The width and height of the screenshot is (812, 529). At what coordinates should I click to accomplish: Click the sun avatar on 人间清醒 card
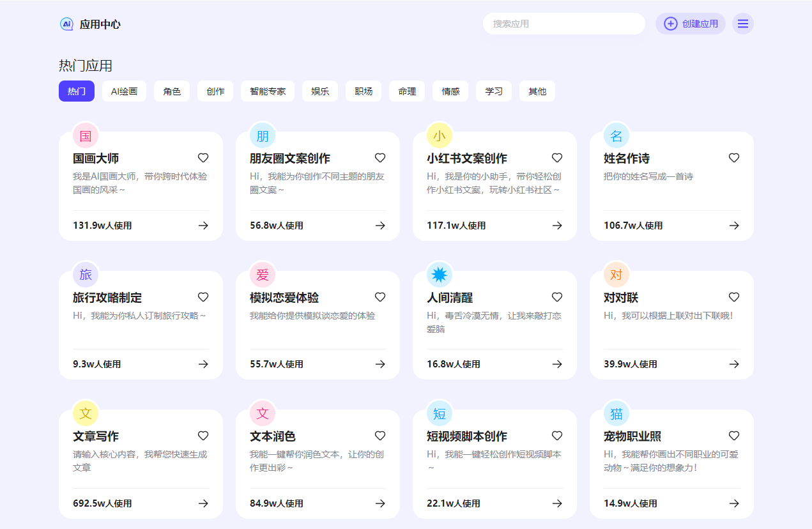coord(440,274)
